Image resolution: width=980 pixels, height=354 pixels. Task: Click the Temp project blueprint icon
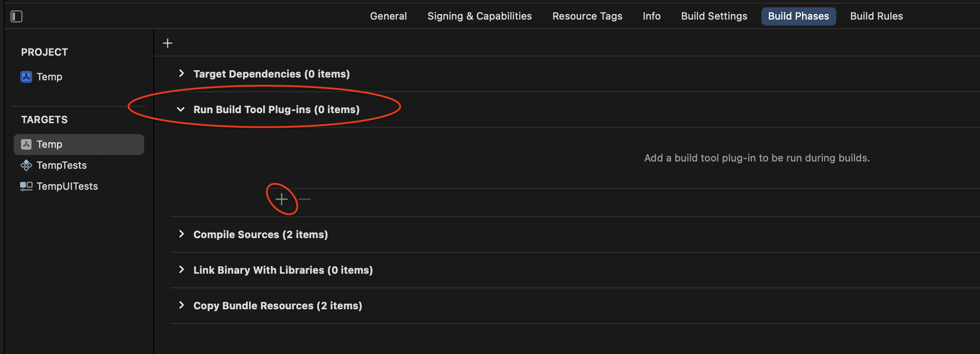coord(26,77)
